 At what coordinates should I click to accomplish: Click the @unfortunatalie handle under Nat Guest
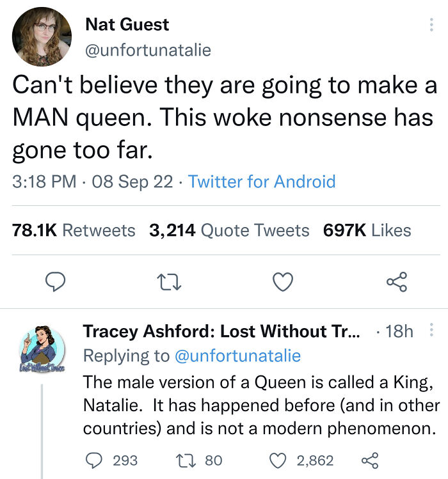[148, 50]
